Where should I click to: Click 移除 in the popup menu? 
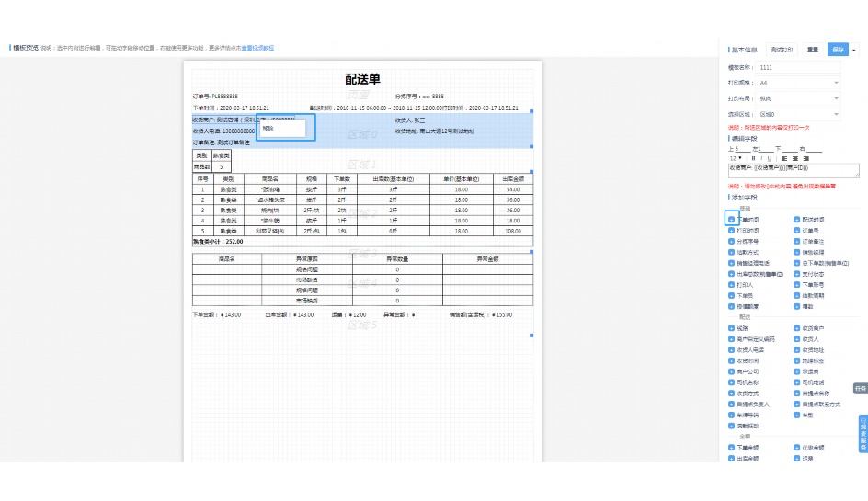268,129
